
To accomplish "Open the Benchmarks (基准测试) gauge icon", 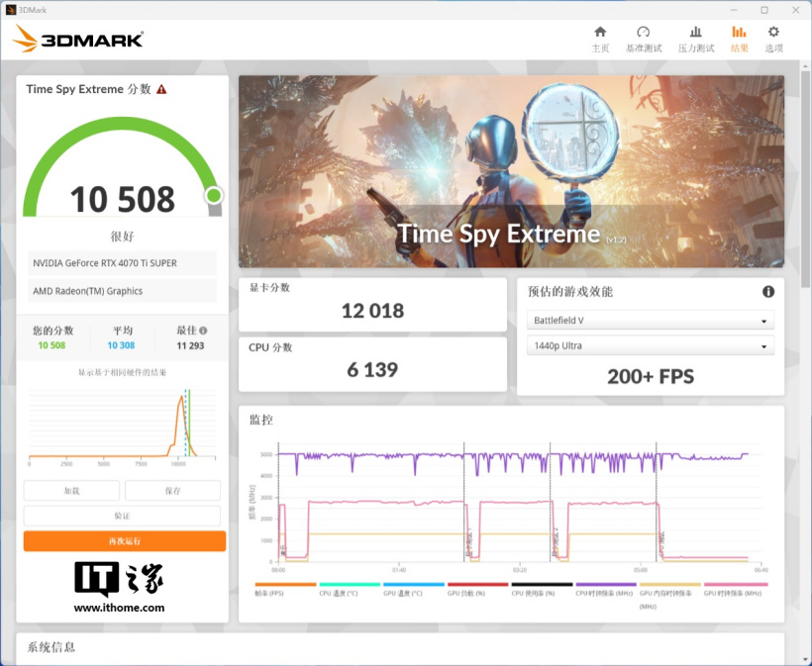I will [x=644, y=38].
